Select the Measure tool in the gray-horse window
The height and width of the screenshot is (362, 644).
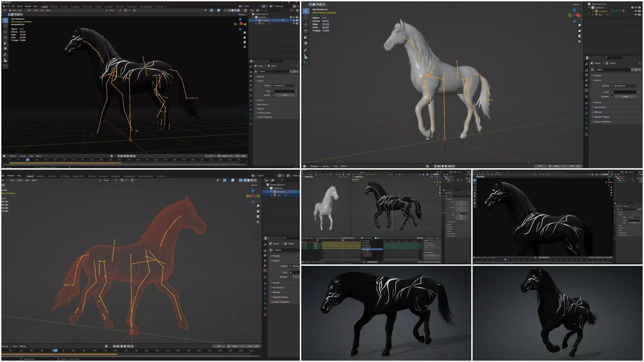click(306, 57)
